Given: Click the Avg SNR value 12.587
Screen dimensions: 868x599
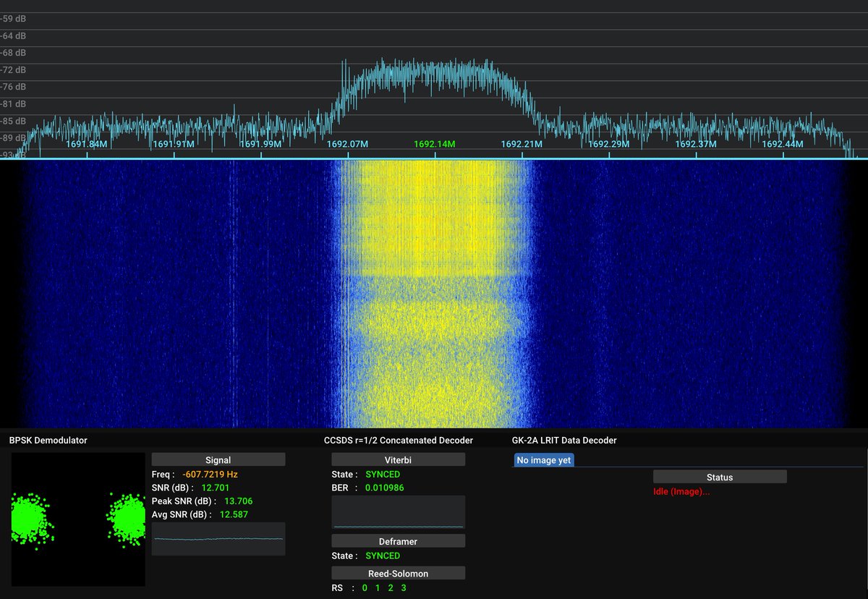Looking at the screenshot, I should coord(232,514).
